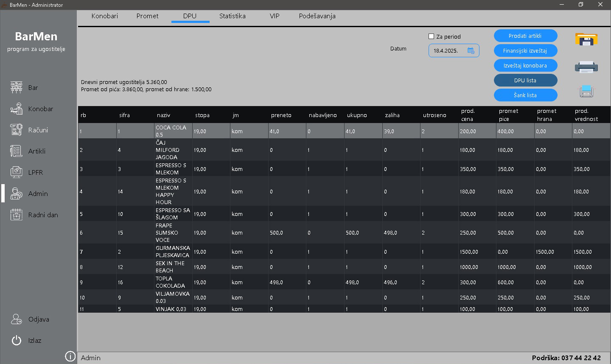The image size is (611, 364).
Task: Open the calendar picker in the Datum field
Action: (471, 50)
